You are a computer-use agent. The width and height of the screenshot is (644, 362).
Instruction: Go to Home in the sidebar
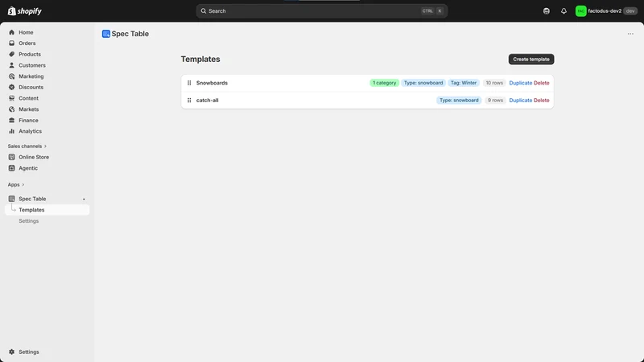coord(26,32)
